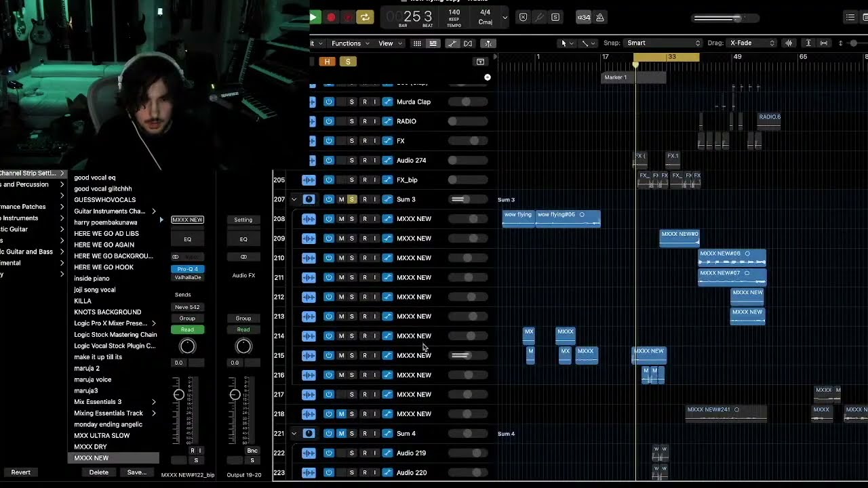Toggle the global Hide H button
Viewport: 868px width, 488px height.
pos(327,62)
